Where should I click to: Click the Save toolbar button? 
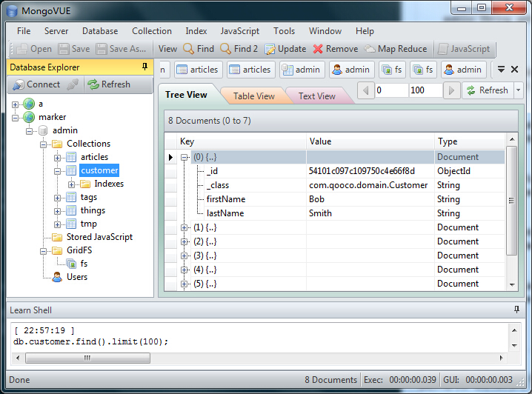[x=73, y=49]
